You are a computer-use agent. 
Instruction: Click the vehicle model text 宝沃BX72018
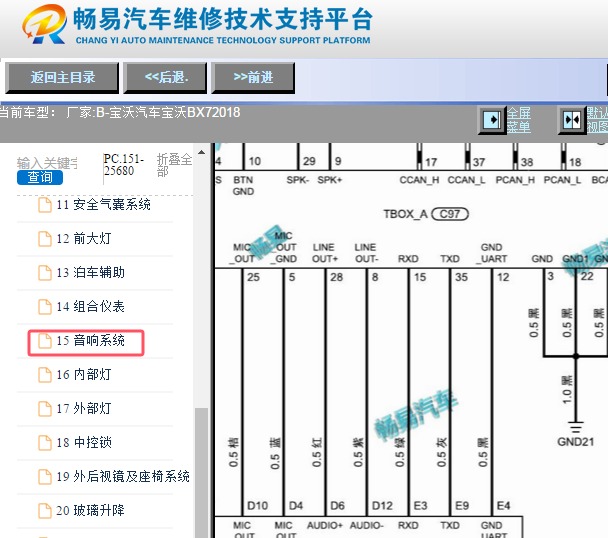click(x=201, y=112)
